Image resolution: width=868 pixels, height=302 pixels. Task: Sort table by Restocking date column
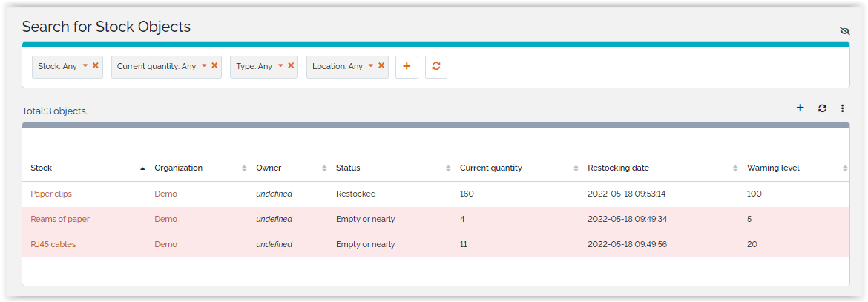point(618,168)
